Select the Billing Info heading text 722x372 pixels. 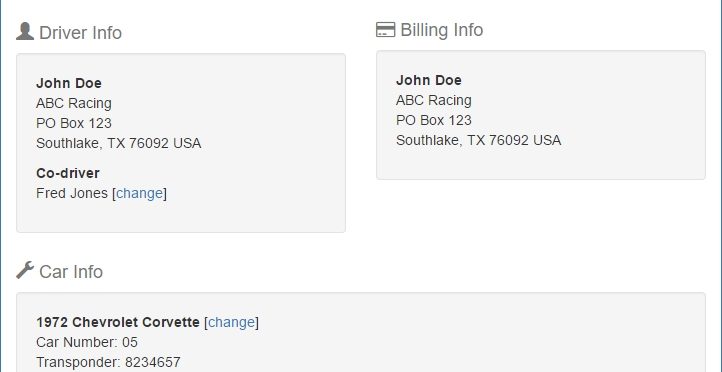pyautogui.click(x=442, y=30)
